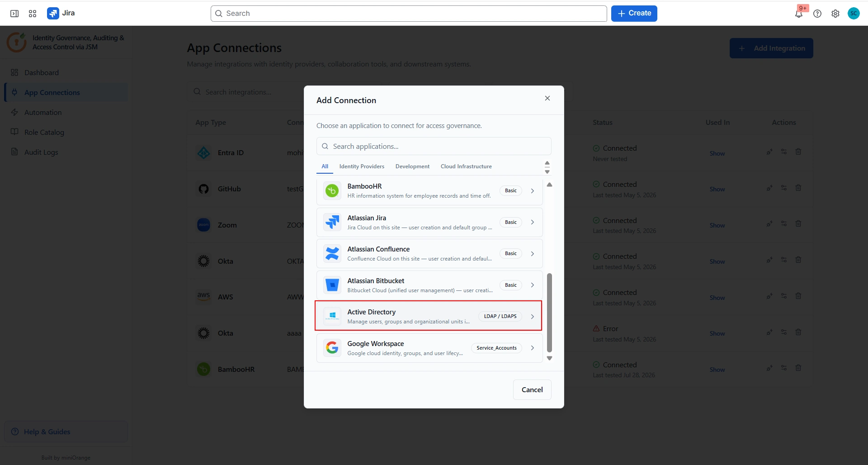Delete the AWS connection trash icon
Viewport: 868px width, 465px height.
coord(798,296)
